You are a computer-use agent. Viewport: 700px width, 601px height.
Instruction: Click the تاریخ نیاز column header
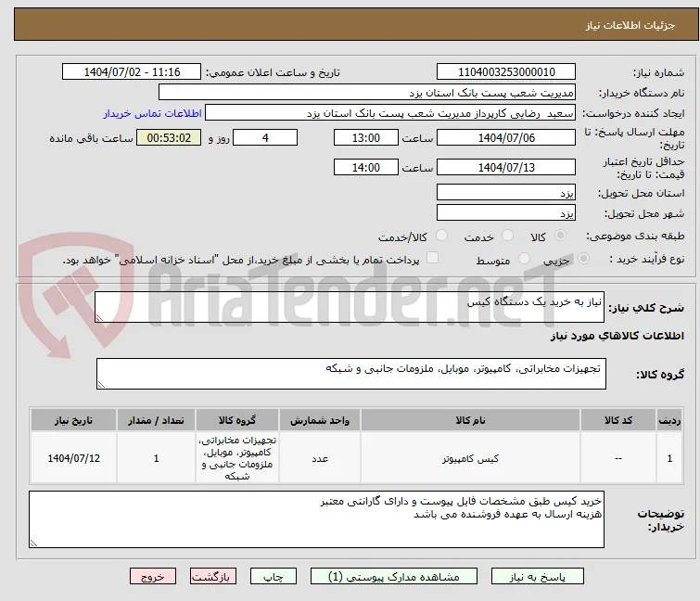tap(73, 420)
